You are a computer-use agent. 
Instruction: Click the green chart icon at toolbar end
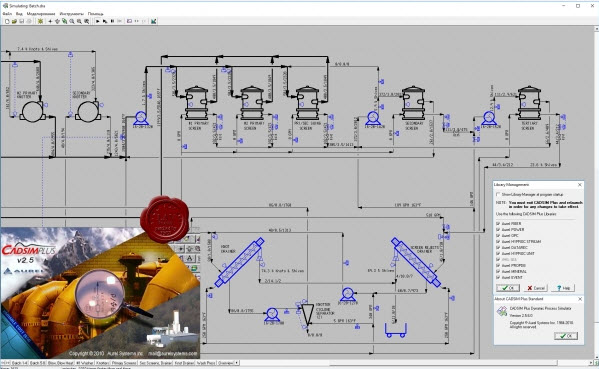click(154, 21)
